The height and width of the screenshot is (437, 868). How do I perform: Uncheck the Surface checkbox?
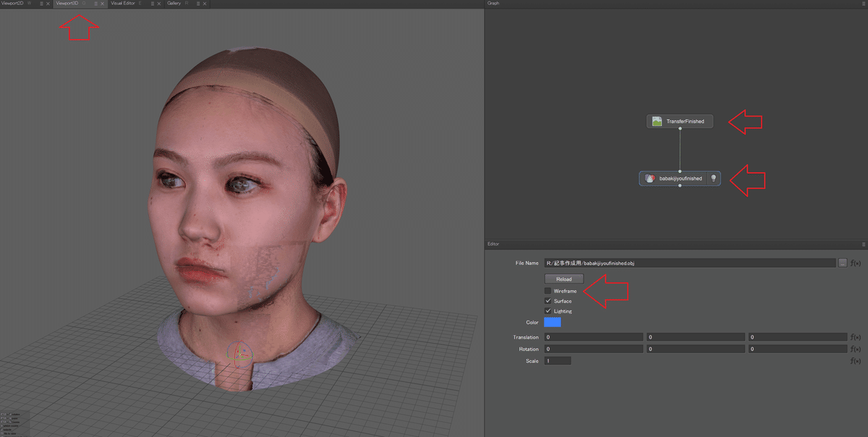point(548,301)
